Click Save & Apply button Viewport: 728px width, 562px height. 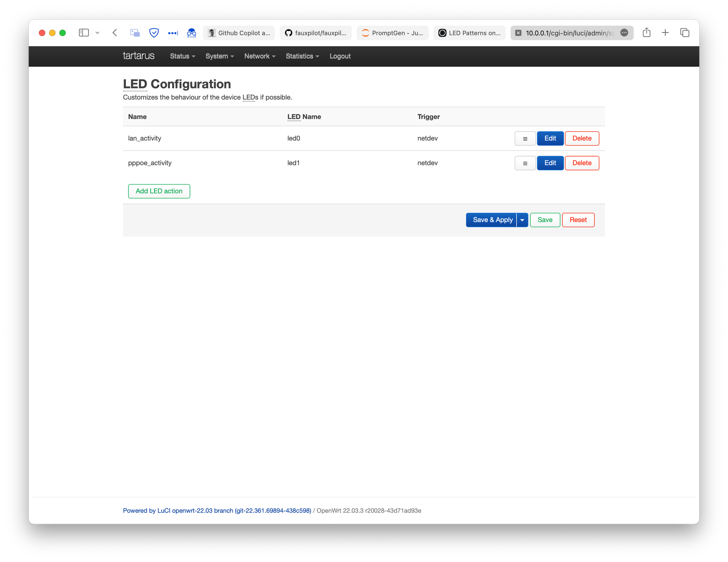[x=491, y=220]
